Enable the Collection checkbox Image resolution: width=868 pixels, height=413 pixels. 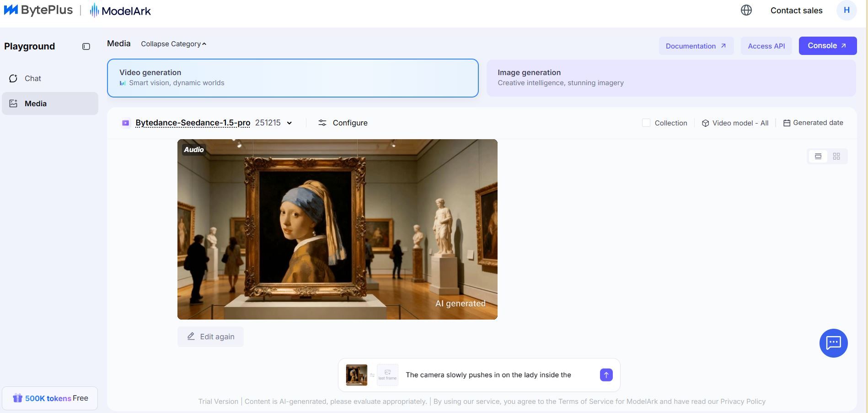pyautogui.click(x=646, y=123)
